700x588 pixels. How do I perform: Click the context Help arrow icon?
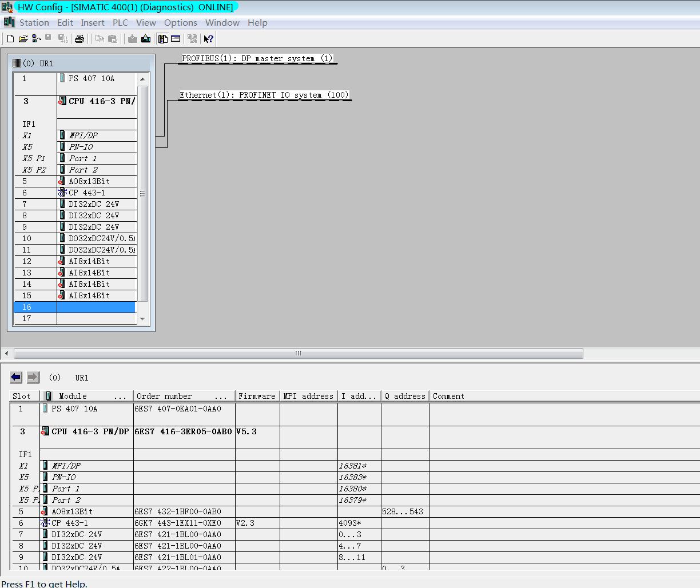coord(209,39)
